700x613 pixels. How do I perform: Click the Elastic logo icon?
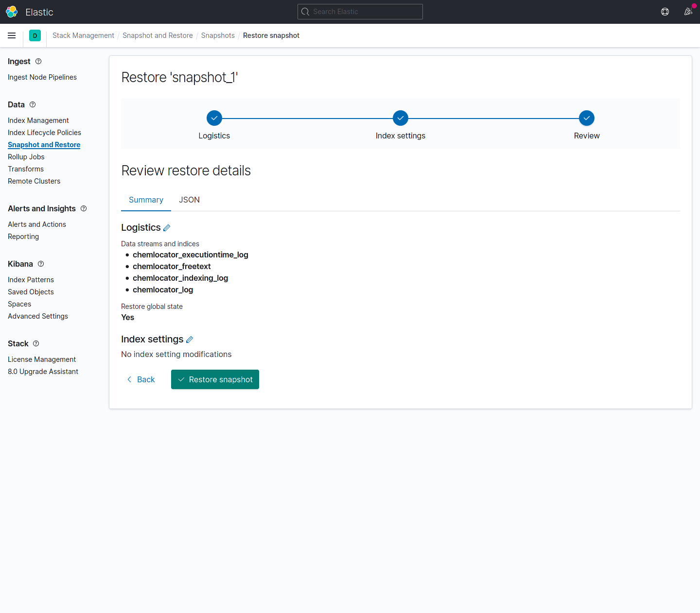(x=12, y=12)
